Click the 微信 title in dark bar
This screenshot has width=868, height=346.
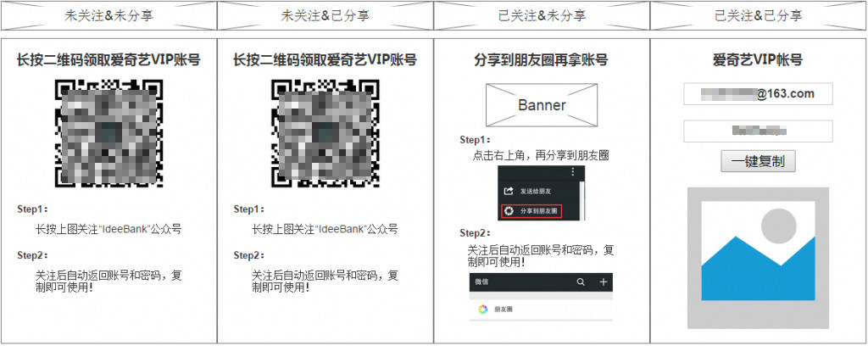481,282
